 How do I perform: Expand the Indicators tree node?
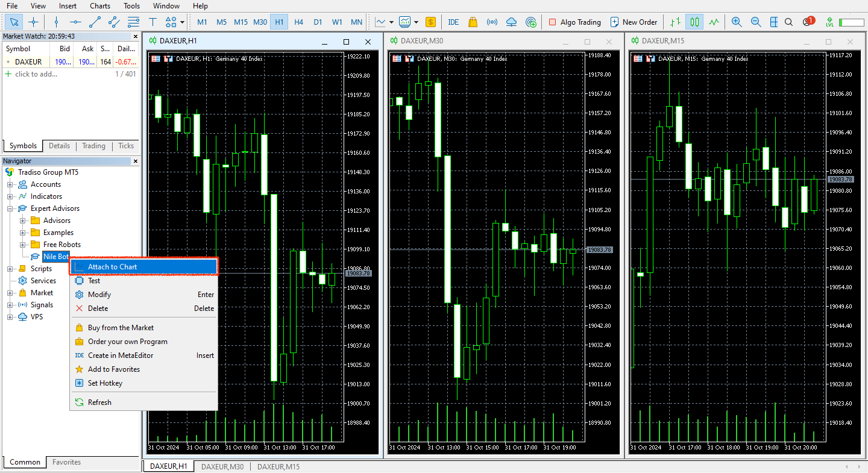tap(10, 196)
